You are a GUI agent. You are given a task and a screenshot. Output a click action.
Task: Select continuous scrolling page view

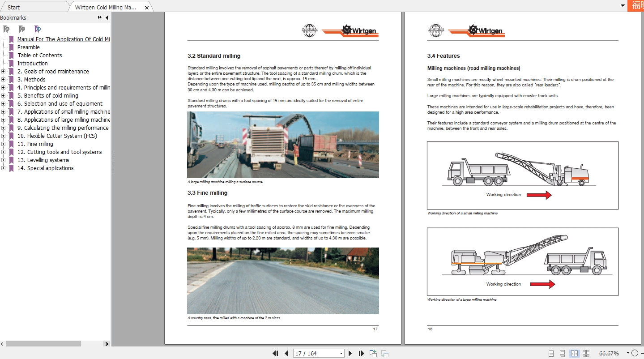pyautogui.click(x=563, y=353)
